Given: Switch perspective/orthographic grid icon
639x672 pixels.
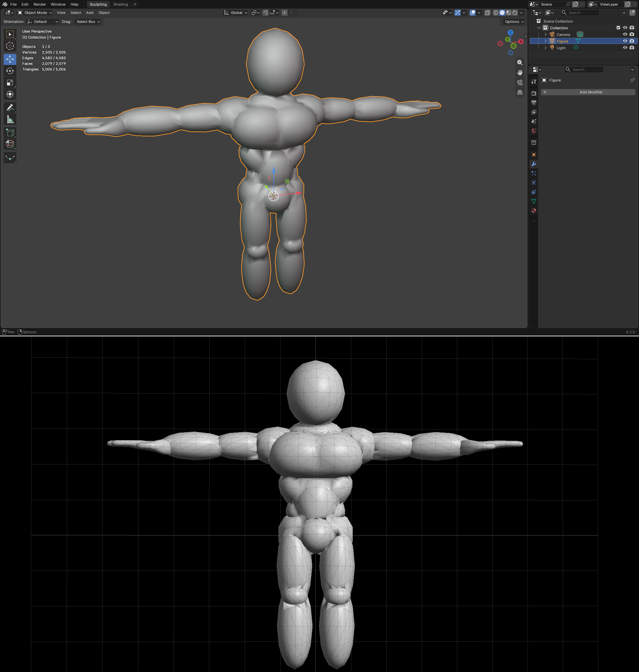Looking at the screenshot, I should (x=520, y=92).
